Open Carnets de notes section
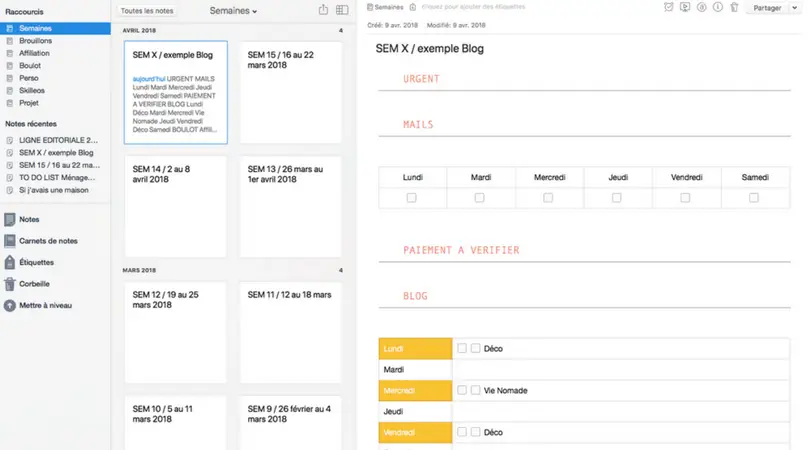Viewport: 810px width, 450px height. 48,241
